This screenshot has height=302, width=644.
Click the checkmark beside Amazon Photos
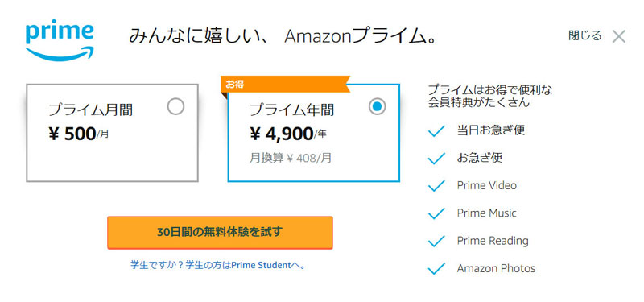pyautogui.click(x=436, y=269)
